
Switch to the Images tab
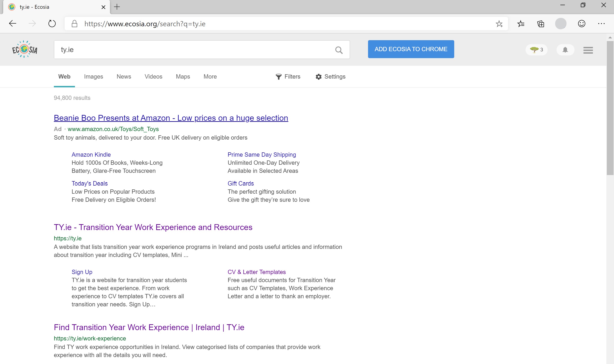(93, 77)
